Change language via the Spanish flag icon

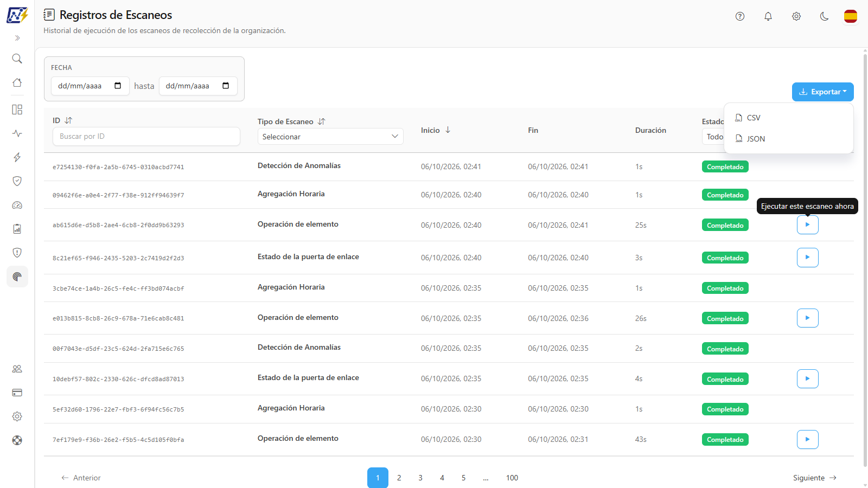(851, 16)
